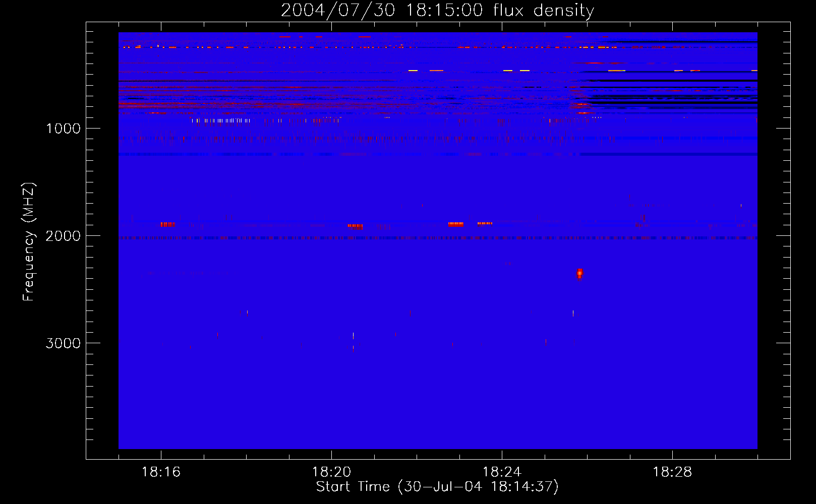This screenshot has width=816, height=504.
Task: Click the plot title '2004/07/30 18:15:00 flux density'
Action: pyautogui.click(x=437, y=10)
